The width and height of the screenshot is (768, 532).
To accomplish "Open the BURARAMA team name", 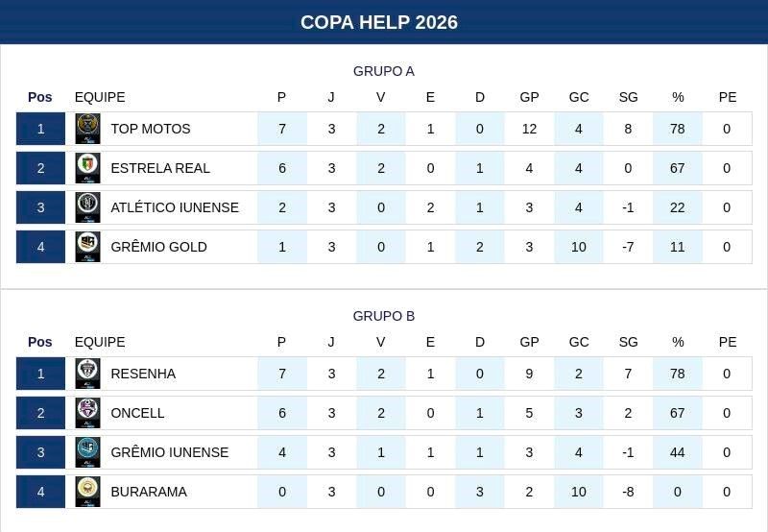I will pyautogui.click(x=149, y=492).
